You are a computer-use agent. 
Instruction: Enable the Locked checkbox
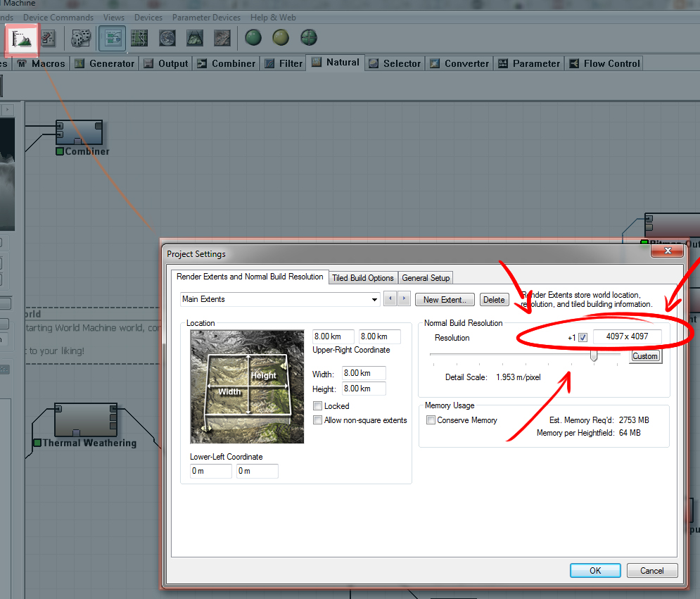[317, 405]
